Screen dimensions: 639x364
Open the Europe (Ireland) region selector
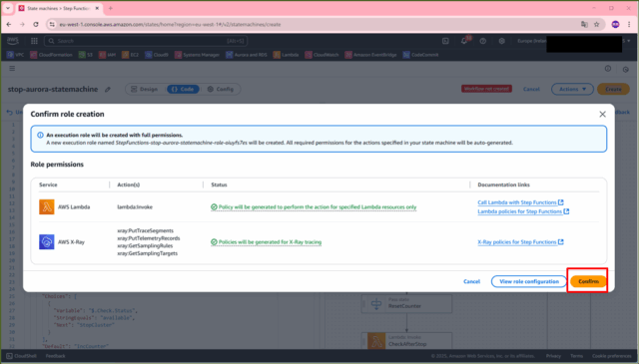coord(531,41)
